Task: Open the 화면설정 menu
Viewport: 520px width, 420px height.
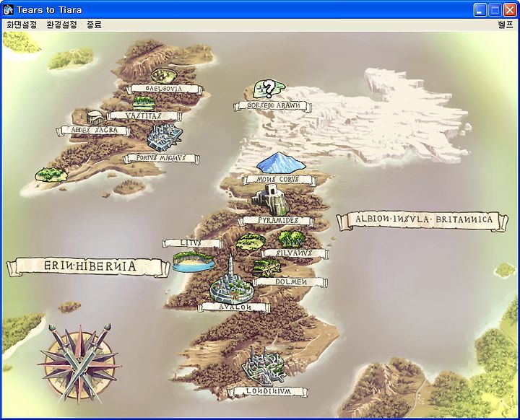Action: coord(22,25)
